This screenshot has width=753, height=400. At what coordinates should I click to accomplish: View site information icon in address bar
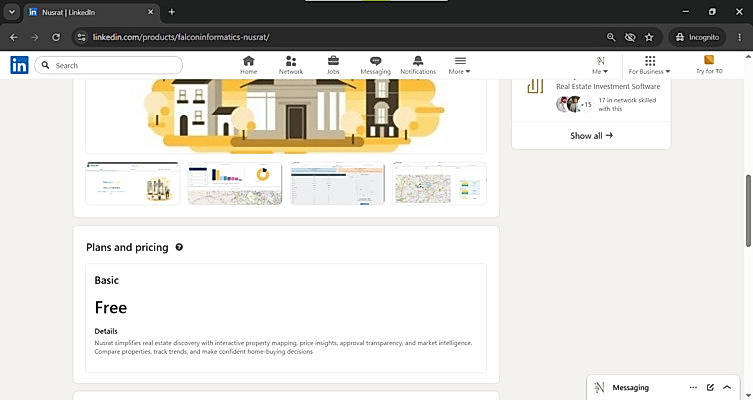tap(82, 37)
